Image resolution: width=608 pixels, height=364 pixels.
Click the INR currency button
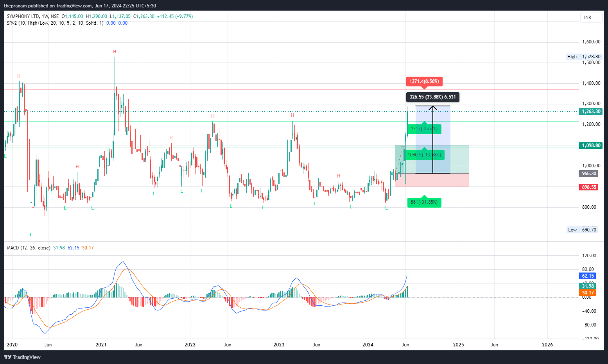(591, 18)
